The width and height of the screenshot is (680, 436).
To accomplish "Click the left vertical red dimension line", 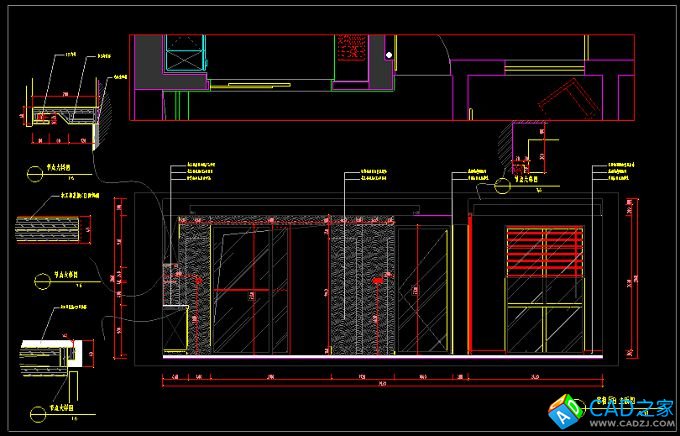I will [119, 280].
